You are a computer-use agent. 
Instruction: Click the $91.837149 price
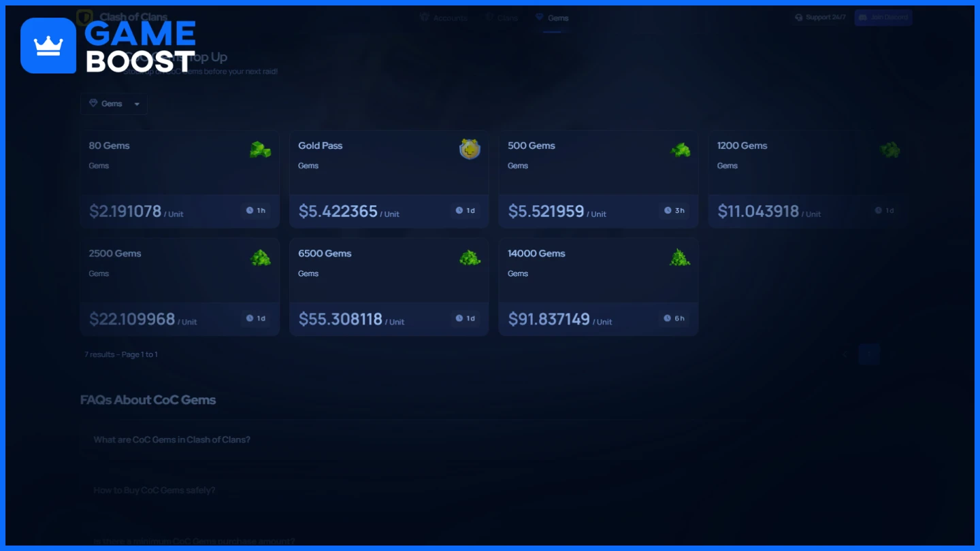tap(549, 319)
